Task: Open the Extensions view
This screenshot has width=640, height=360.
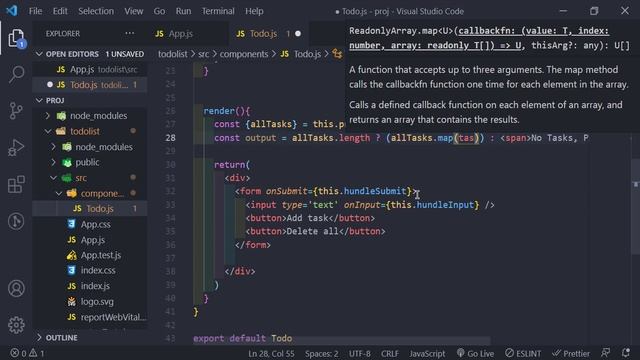Action: [16, 184]
